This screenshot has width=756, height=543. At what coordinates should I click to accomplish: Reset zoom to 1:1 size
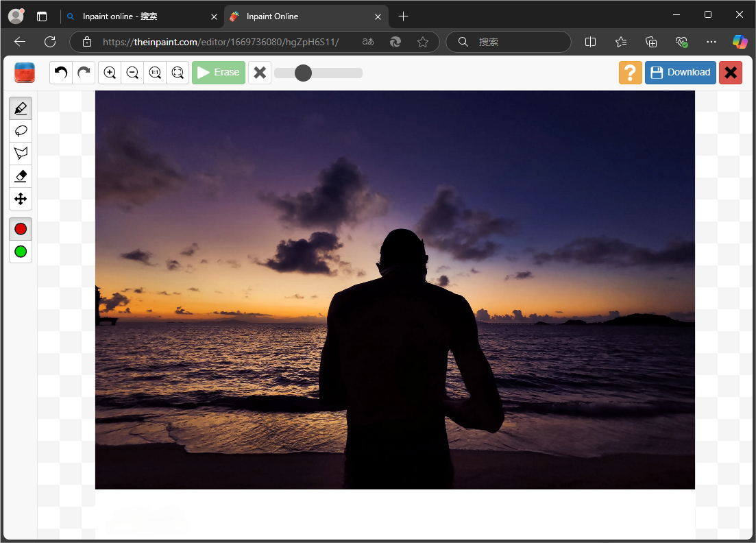coord(155,73)
